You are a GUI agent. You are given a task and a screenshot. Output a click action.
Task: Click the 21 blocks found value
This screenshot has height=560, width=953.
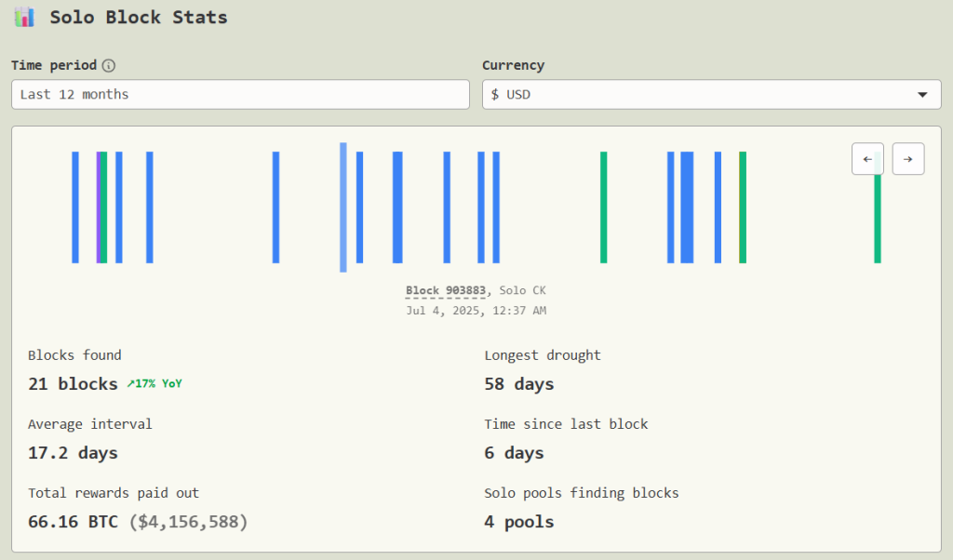(x=73, y=384)
